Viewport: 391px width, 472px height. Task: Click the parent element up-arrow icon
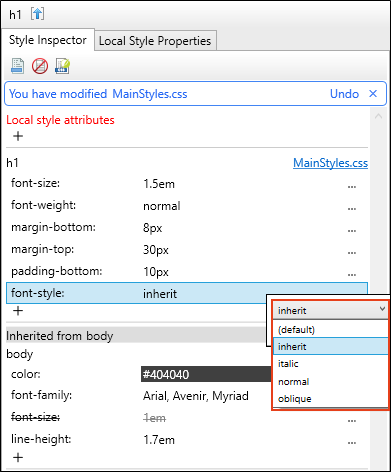click(37, 14)
